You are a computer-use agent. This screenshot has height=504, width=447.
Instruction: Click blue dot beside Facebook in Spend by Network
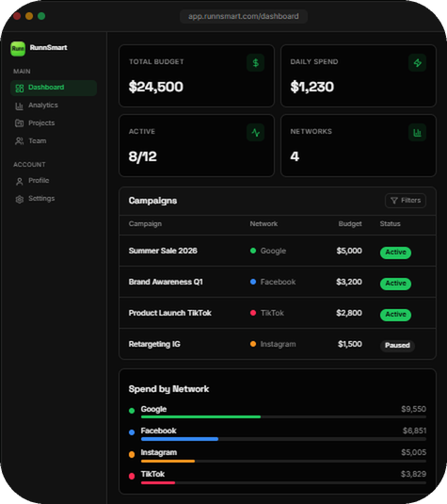[x=132, y=432]
